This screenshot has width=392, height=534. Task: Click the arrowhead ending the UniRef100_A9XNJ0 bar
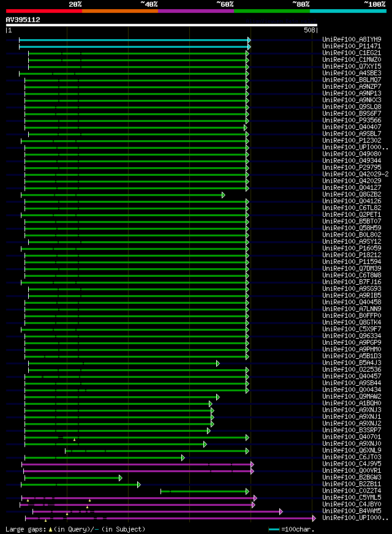pyautogui.click(x=205, y=445)
